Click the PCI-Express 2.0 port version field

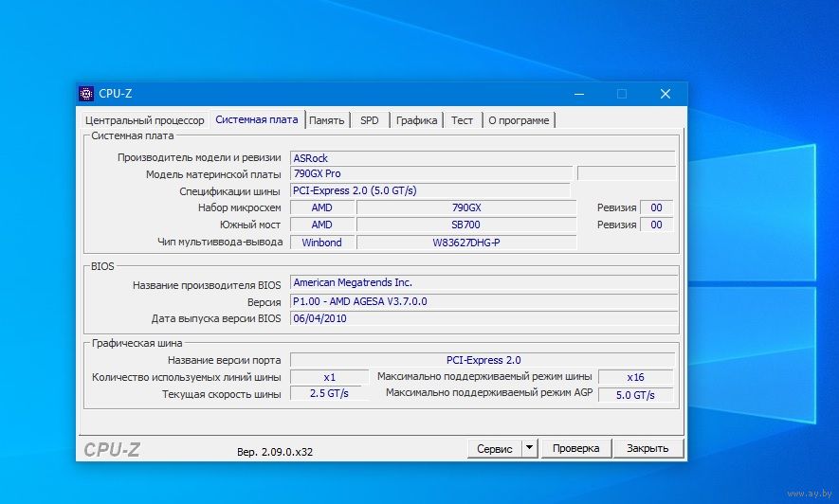pos(483,360)
